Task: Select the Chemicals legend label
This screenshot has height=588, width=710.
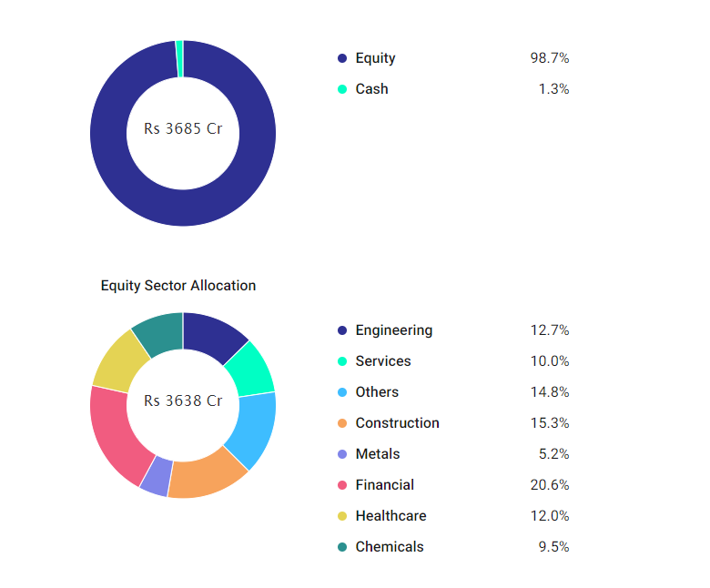Action: (x=389, y=547)
